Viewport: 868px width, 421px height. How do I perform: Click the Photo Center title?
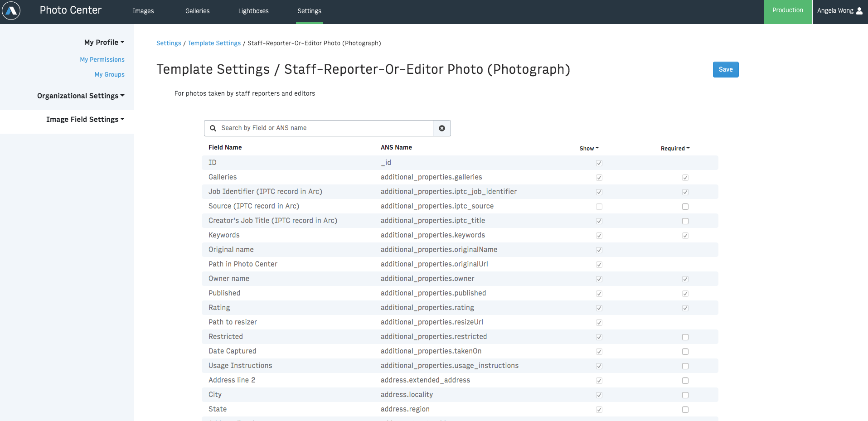click(x=71, y=10)
